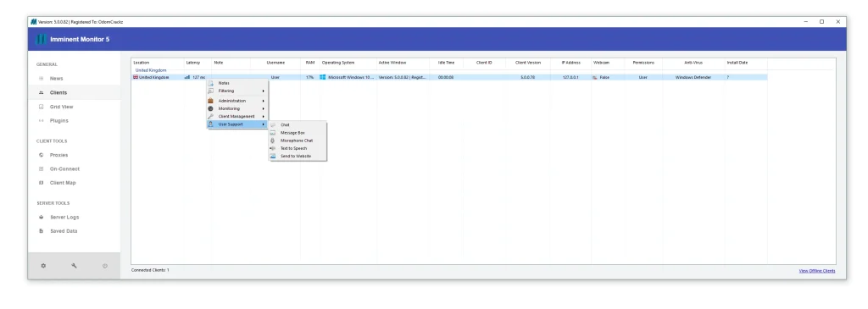Click the Administration briefcase icon
This screenshot has height=309, width=868.
coord(210,101)
